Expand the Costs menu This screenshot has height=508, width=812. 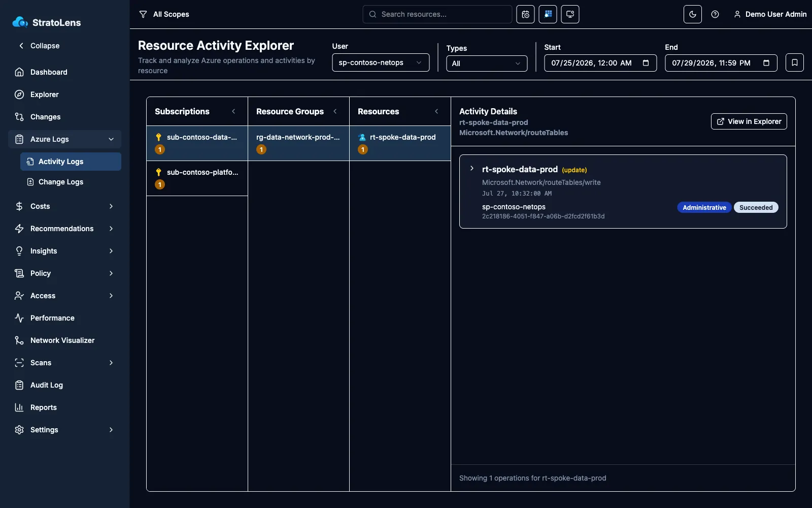64,206
